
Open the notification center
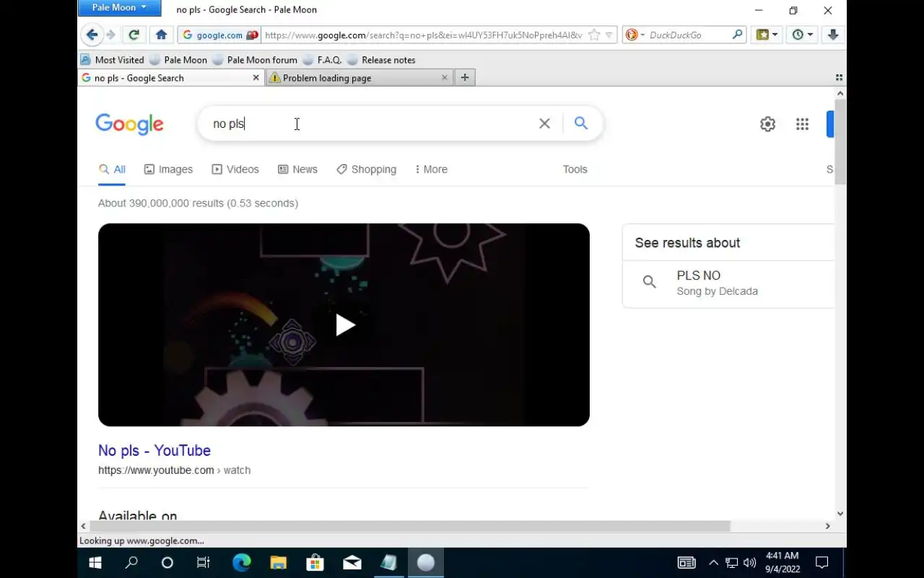(821, 563)
